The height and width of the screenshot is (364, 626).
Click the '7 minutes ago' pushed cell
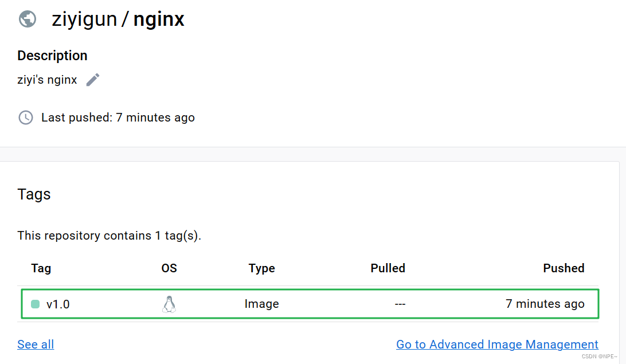pyautogui.click(x=545, y=304)
